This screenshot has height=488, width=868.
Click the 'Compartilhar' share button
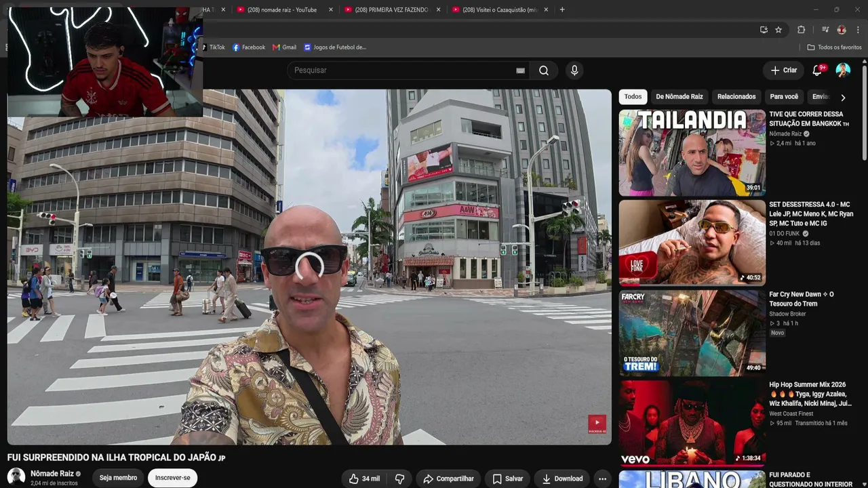[448, 479]
